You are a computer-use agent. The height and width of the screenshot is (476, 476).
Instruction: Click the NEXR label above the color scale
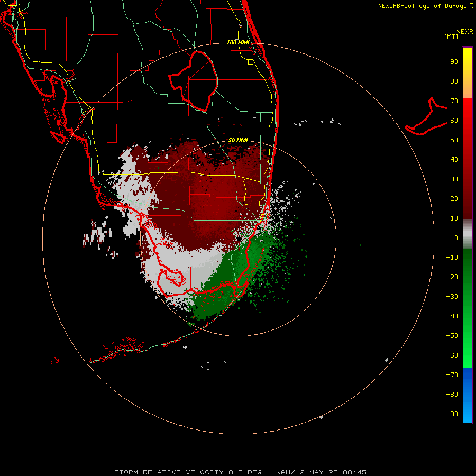pos(465,32)
